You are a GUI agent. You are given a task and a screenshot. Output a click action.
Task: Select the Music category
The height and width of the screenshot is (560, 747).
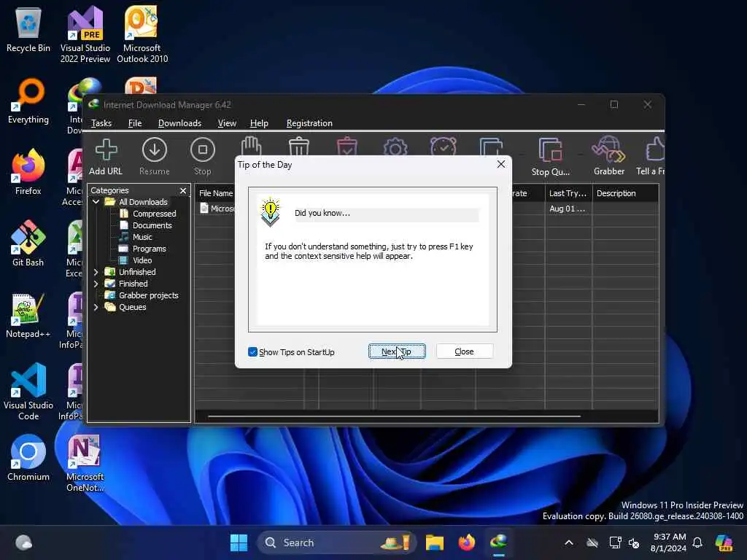click(x=142, y=237)
